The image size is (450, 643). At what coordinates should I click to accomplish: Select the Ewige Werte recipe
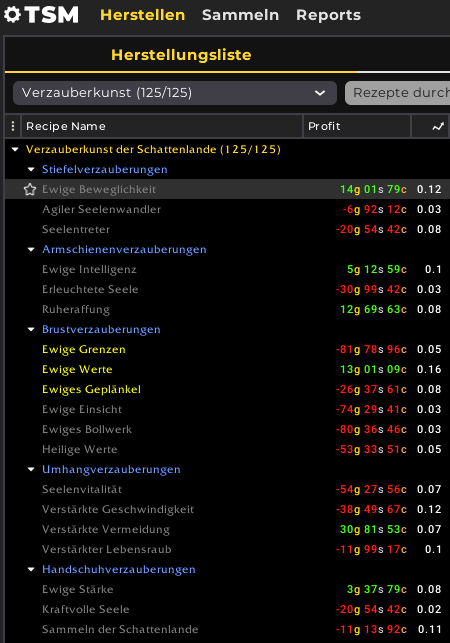[x=77, y=369]
